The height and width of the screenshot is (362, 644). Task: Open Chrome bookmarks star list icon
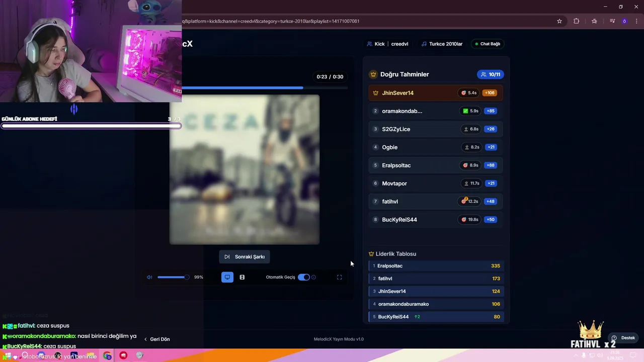594,21
